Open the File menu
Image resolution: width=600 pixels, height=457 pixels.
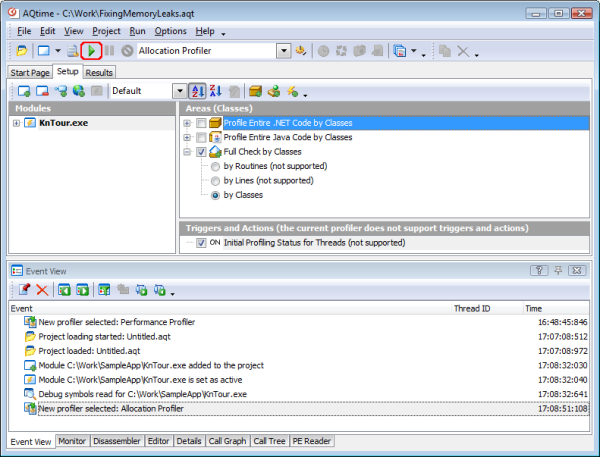click(24, 31)
